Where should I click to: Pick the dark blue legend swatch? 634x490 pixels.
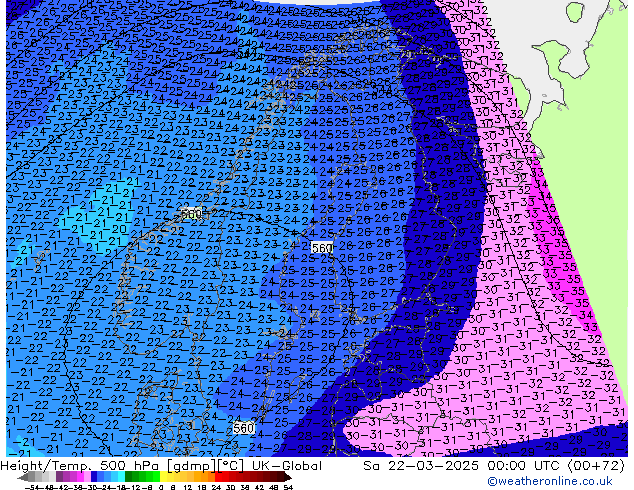click(94, 477)
